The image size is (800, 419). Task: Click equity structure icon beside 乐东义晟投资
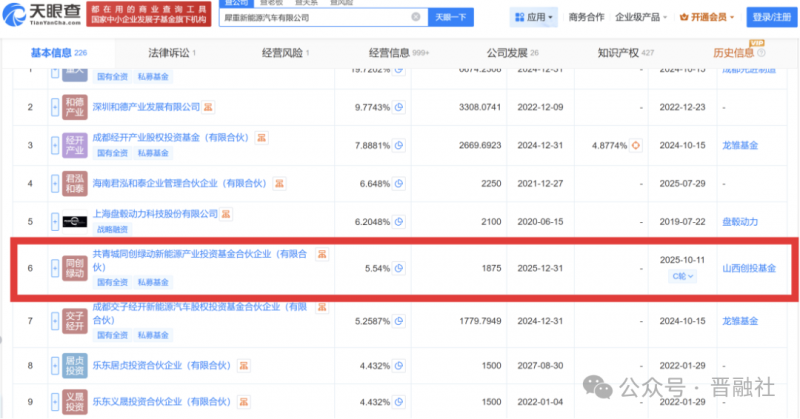coord(244,402)
